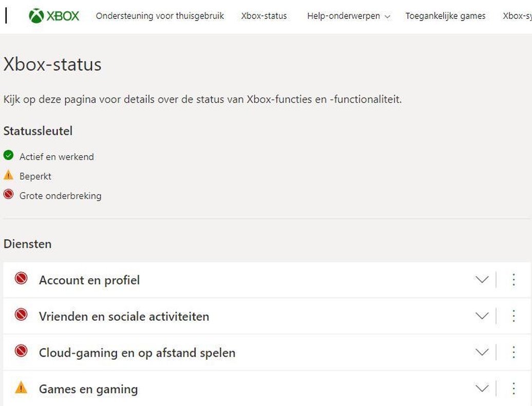
Task: Open the three-dot menu for Games en gaming
Action: pyautogui.click(x=514, y=389)
